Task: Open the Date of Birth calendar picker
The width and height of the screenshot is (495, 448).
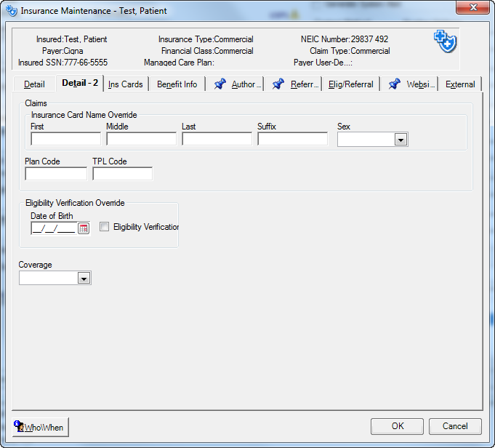Action: point(83,228)
